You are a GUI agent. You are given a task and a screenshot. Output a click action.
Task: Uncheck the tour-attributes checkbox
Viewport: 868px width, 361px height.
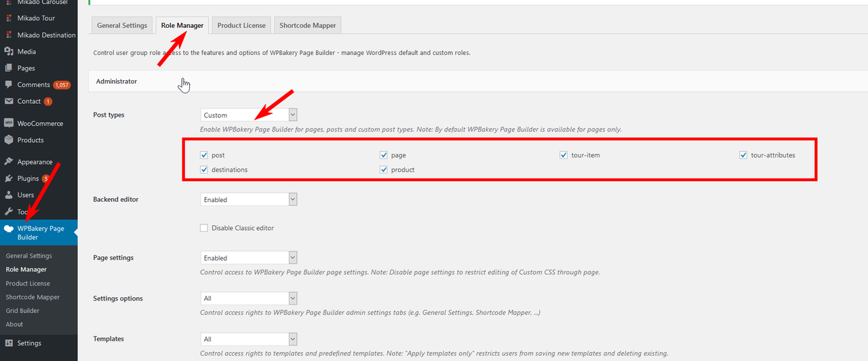click(743, 155)
